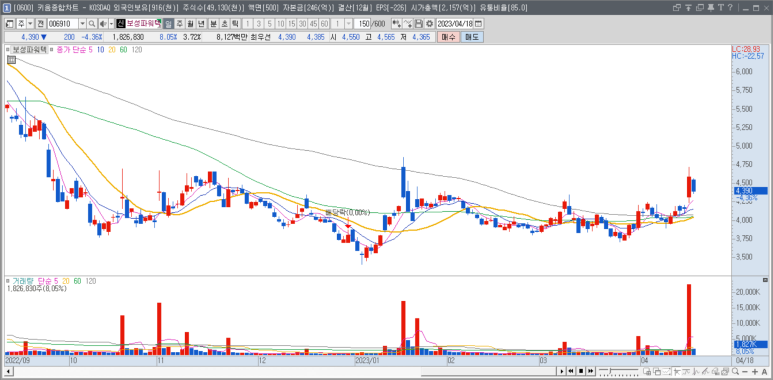
Task: Zoom in chart with plus icon
Action: click(x=754, y=371)
